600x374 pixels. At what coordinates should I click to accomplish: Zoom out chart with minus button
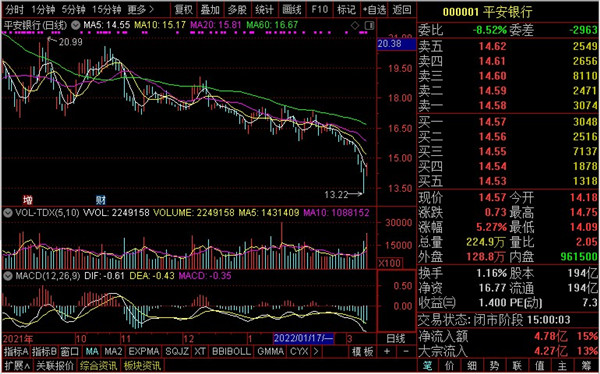pyautogui.click(x=406, y=351)
